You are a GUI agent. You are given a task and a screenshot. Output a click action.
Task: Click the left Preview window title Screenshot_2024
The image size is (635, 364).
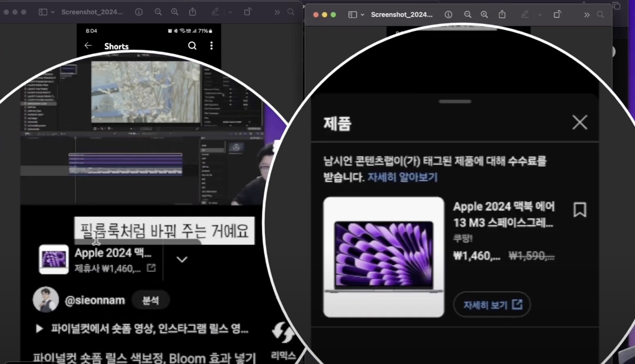click(92, 12)
